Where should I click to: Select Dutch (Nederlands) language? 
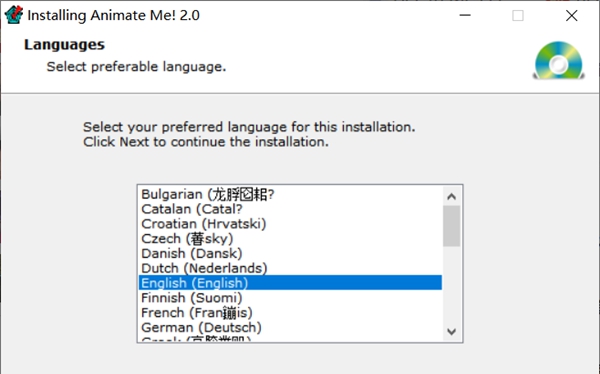290,268
